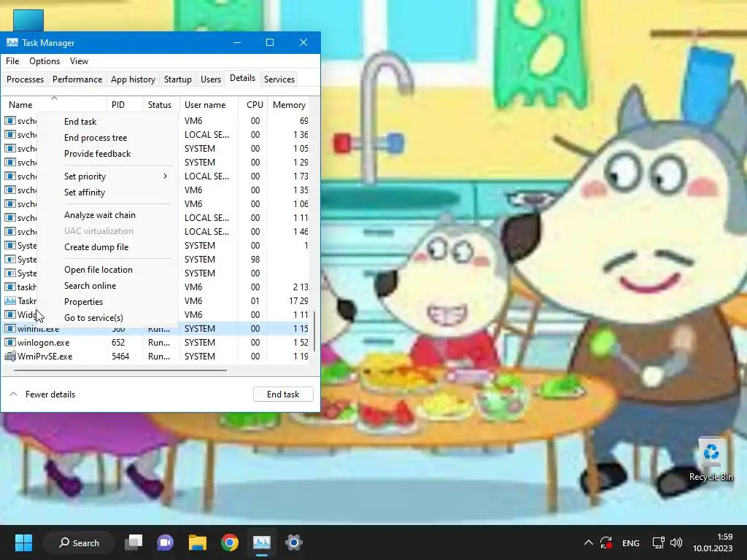Click the volume speaker icon
Viewport: 747px width, 560px height.
coord(676,542)
